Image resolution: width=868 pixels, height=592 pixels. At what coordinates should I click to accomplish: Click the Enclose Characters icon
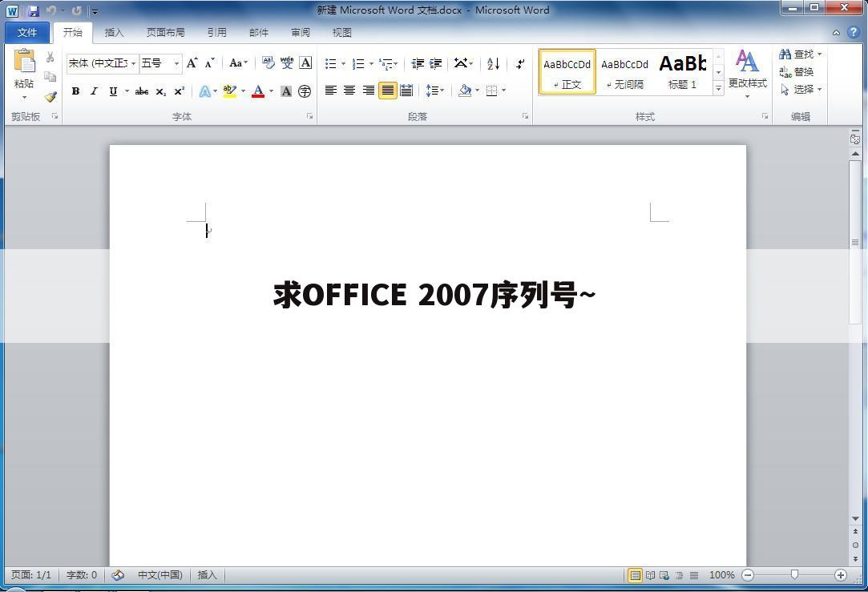305,91
